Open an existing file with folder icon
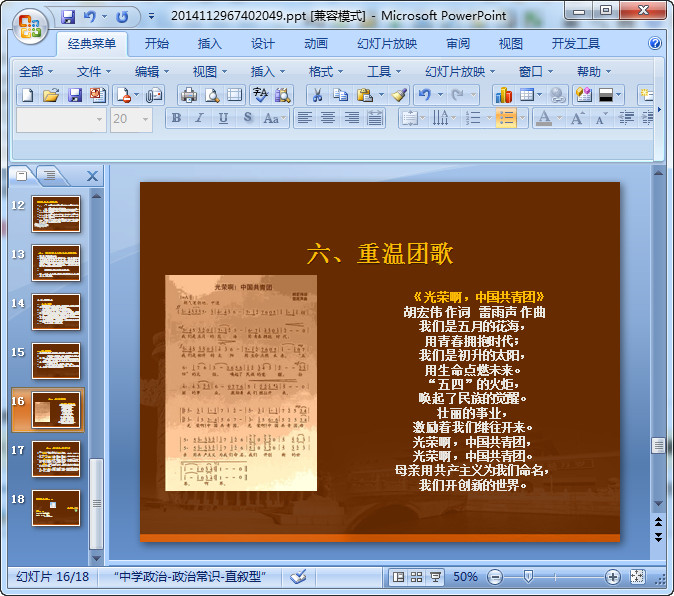The width and height of the screenshot is (674, 596). click(x=51, y=95)
